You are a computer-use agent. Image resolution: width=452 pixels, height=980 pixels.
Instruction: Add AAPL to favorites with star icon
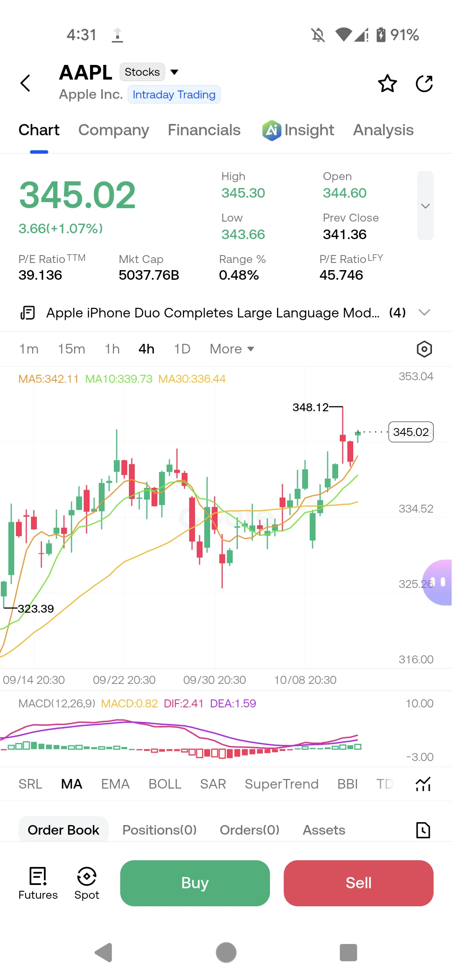pos(388,83)
